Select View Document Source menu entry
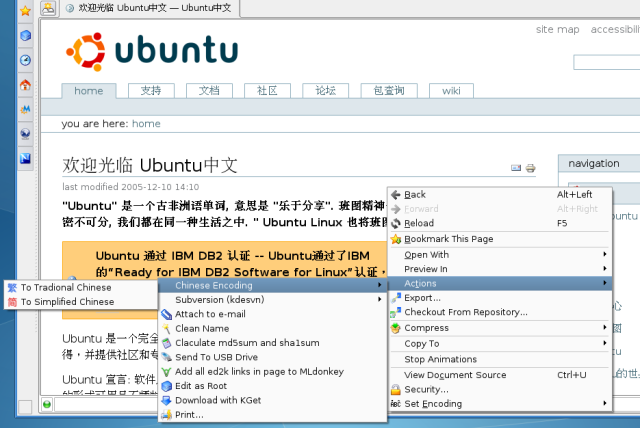This screenshot has height=428, width=640. point(500,375)
